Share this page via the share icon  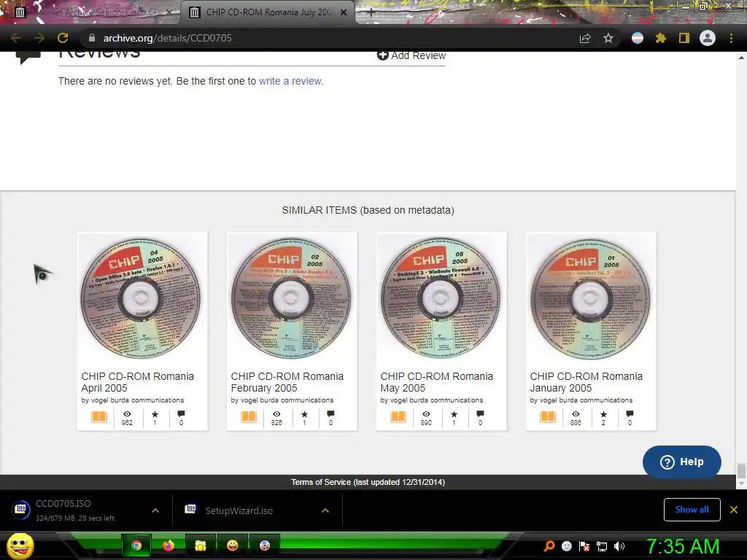[585, 38]
